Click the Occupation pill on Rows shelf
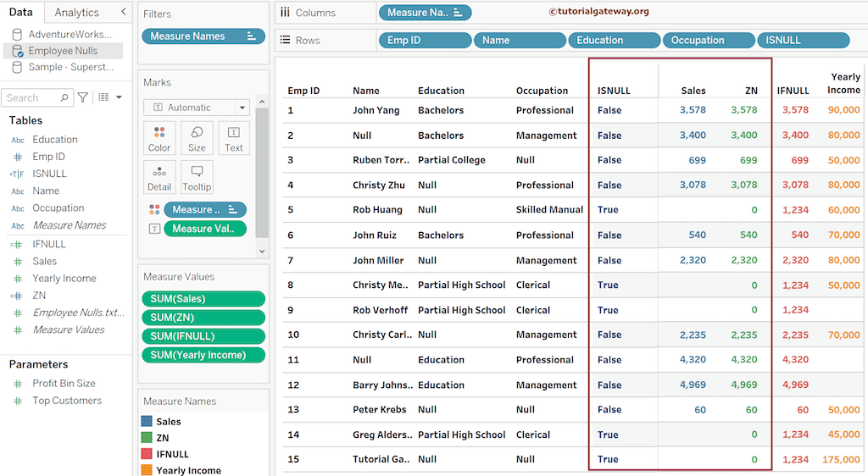This screenshot has width=868, height=476. (709, 40)
